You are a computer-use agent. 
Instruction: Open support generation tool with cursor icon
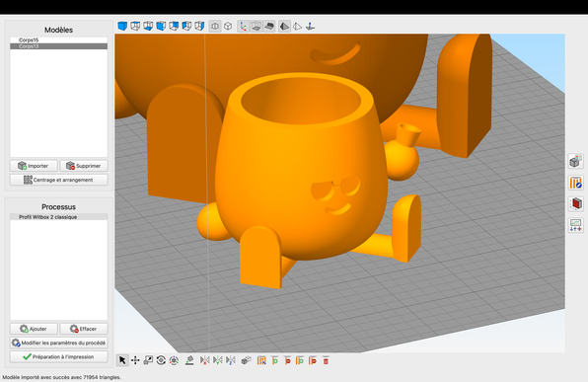point(261,360)
